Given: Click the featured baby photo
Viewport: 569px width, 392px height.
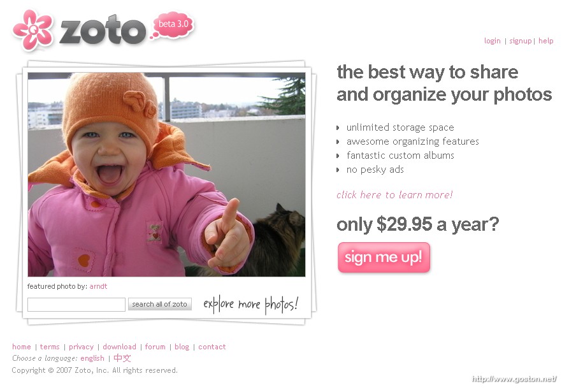Looking at the screenshot, I should tap(166, 175).
